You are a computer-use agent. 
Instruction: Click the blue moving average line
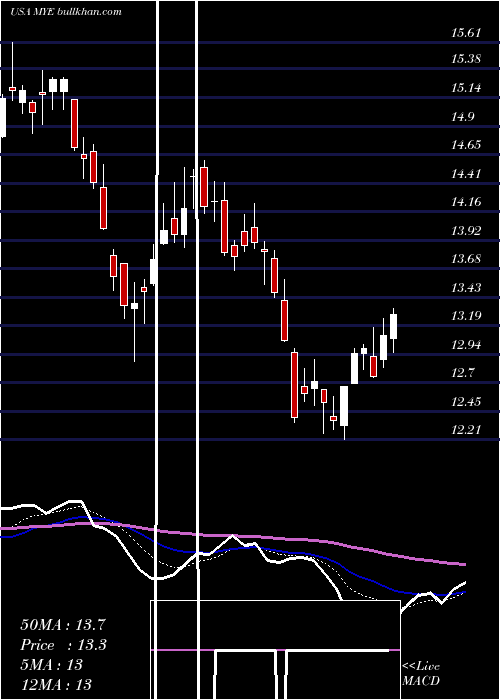[232, 549]
